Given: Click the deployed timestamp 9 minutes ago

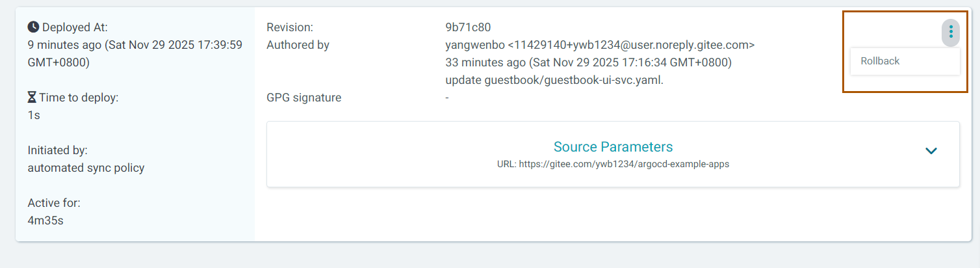Looking at the screenshot, I should (x=135, y=45).
